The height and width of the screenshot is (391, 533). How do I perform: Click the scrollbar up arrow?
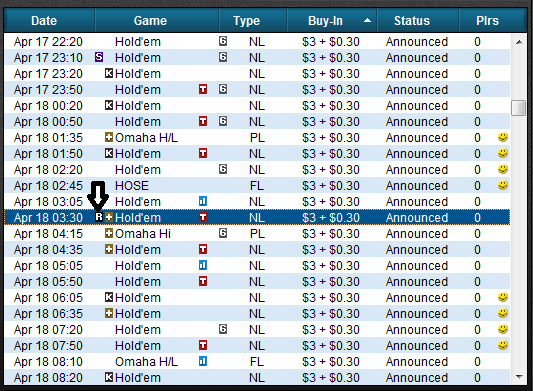[519, 42]
